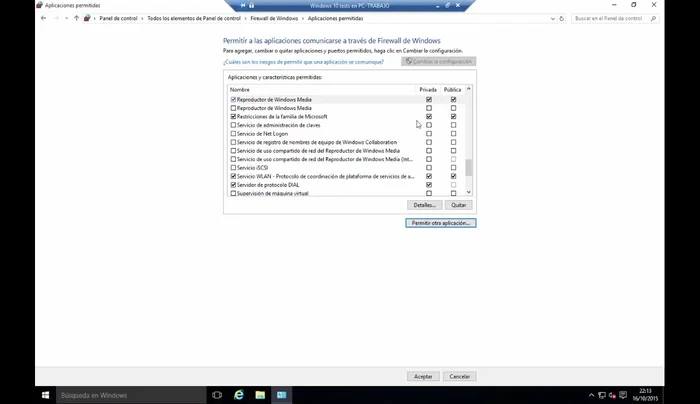Click the Control Panel taskbar icon

282,395
